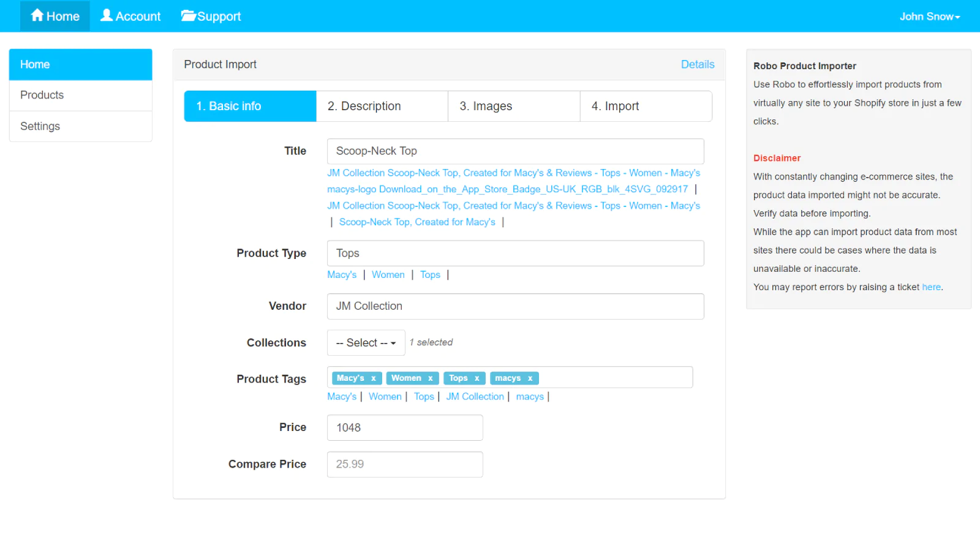980x551 pixels.
Task: Focus the Product Type input field
Action: (x=516, y=253)
